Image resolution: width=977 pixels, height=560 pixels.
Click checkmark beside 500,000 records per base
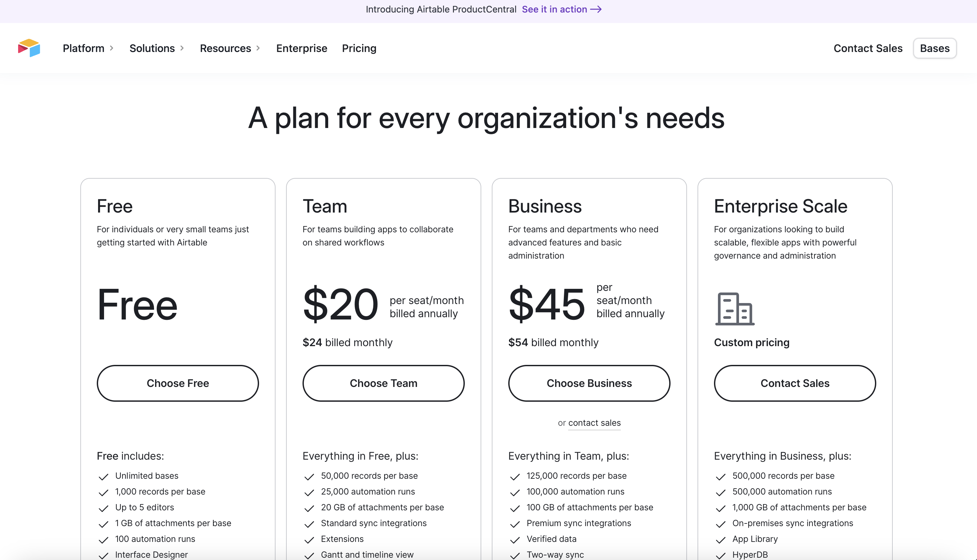click(x=720, y=477)
